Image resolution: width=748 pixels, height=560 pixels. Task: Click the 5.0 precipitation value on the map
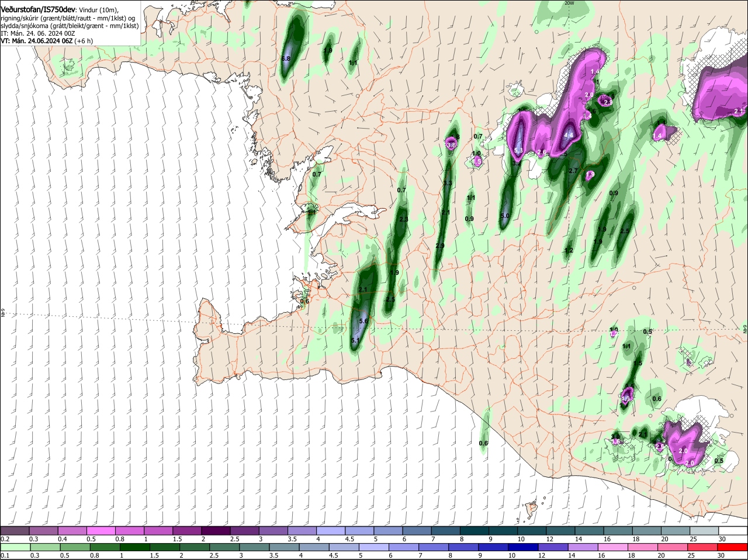click(505, 216)
